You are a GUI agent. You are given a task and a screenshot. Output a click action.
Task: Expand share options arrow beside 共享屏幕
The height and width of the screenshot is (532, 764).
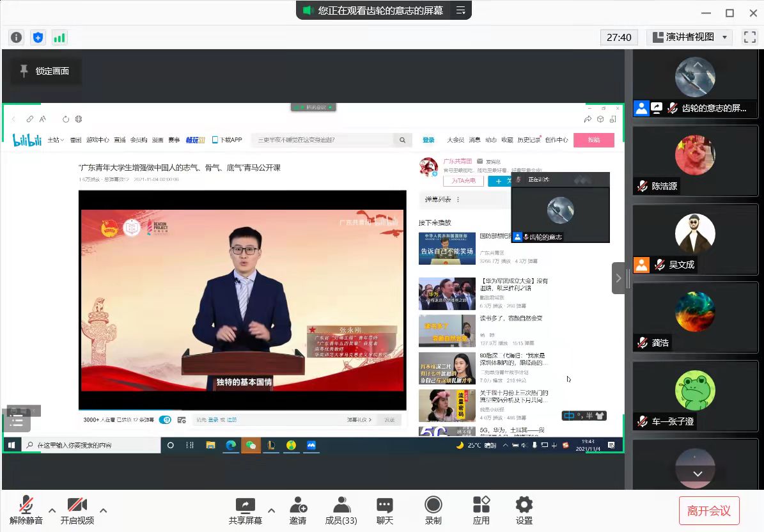click(x=271, y=510)
